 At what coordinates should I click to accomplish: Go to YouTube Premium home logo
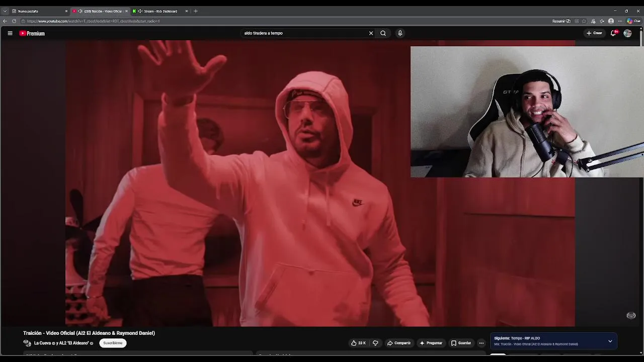pyautogui.click(x=32, y=33)
